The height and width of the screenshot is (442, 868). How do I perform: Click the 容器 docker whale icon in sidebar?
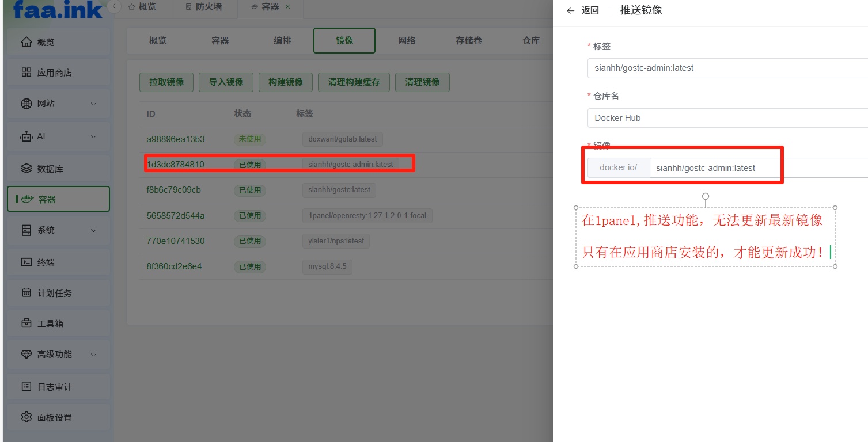click(x=27, y=199)
